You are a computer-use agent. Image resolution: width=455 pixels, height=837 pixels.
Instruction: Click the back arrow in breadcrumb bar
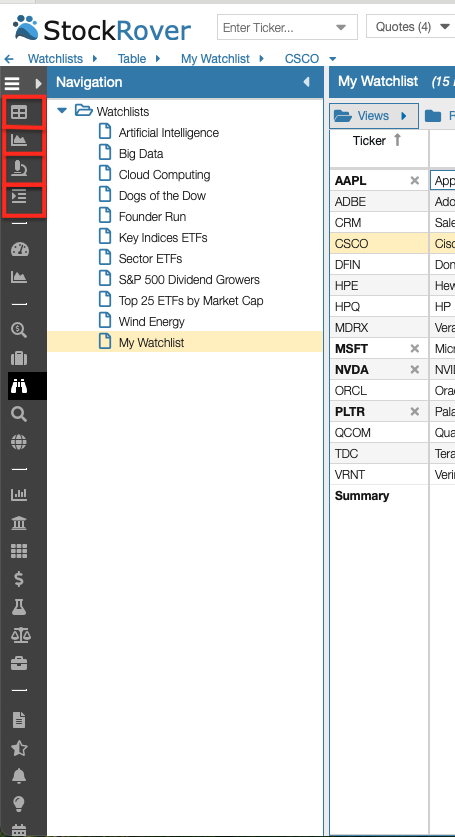(9, 59)
